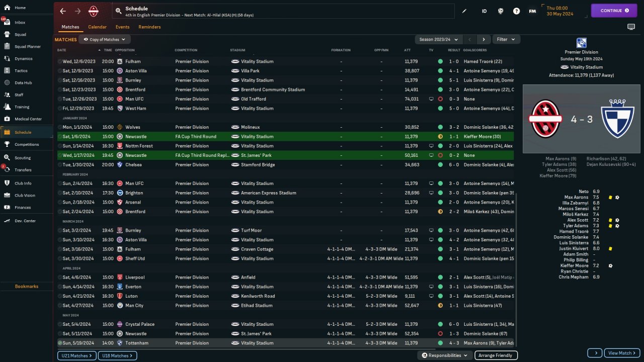Tick the circle for Sat, 4/6/2024 row
This screenshot has height=362, width=644.
(60, 277)
